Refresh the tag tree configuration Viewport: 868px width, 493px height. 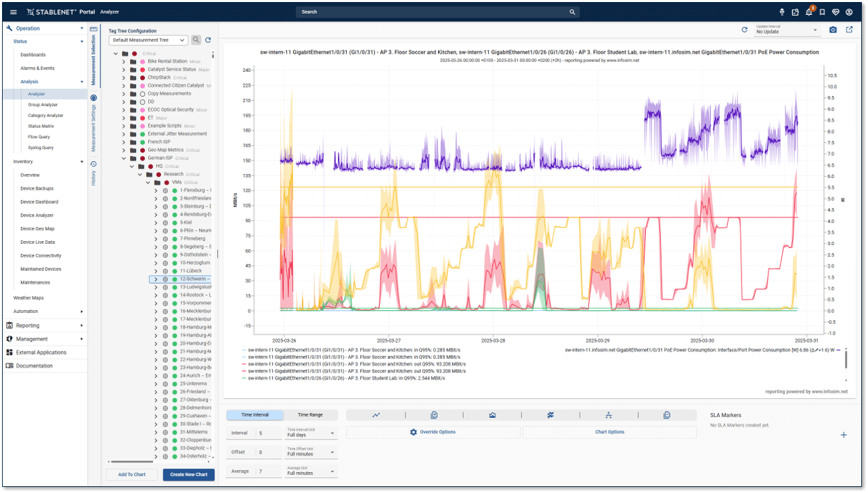(208, 41)
